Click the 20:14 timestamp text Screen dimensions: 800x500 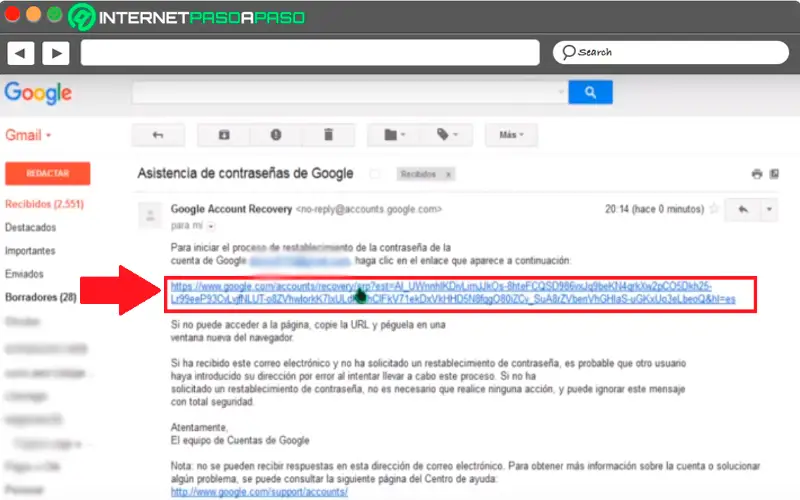654,209
